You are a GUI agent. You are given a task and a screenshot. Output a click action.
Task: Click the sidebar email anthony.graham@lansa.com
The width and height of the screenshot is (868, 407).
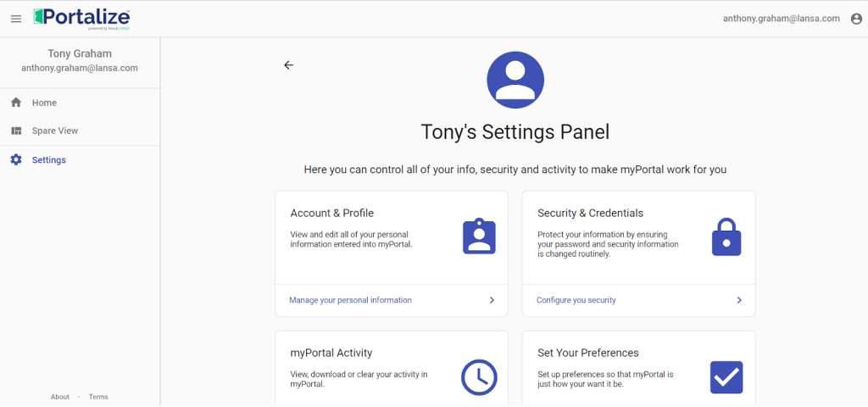(x=80, y=68)
